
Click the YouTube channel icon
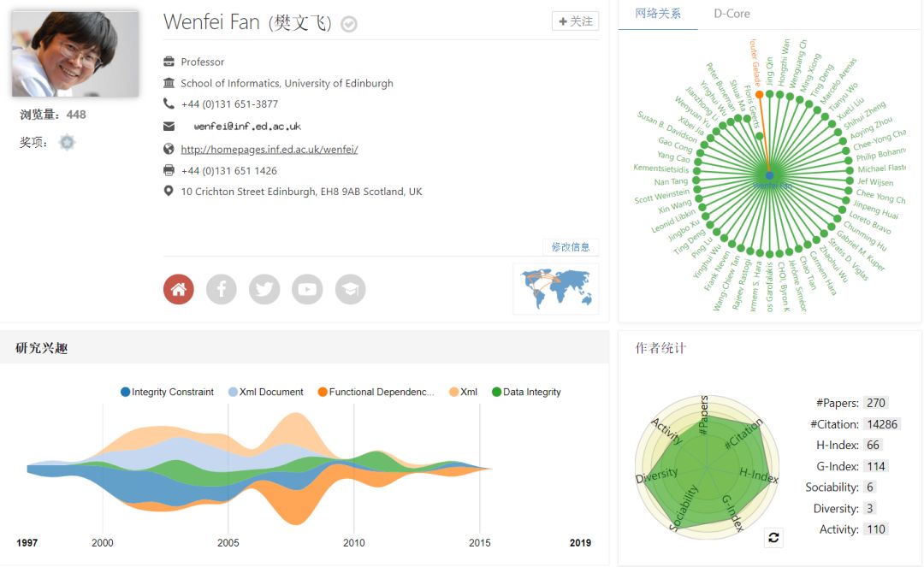tap(307, 289)
